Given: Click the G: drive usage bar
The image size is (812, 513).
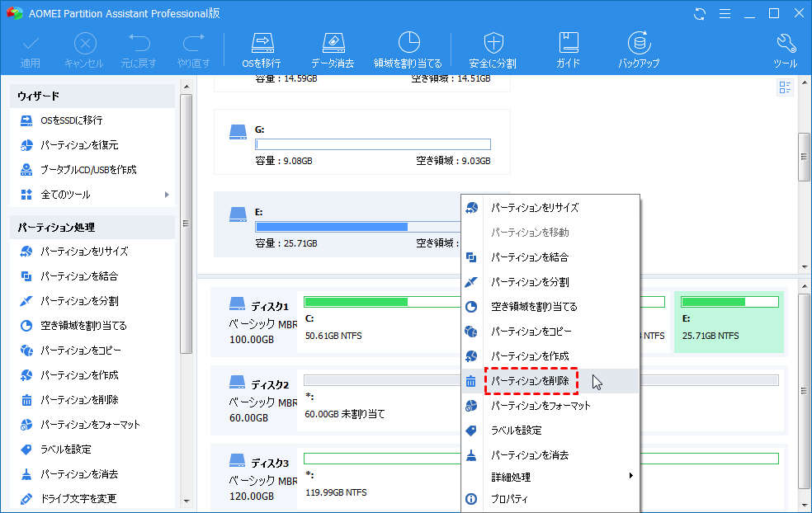Looking at the screenshot, I should 373,144.
